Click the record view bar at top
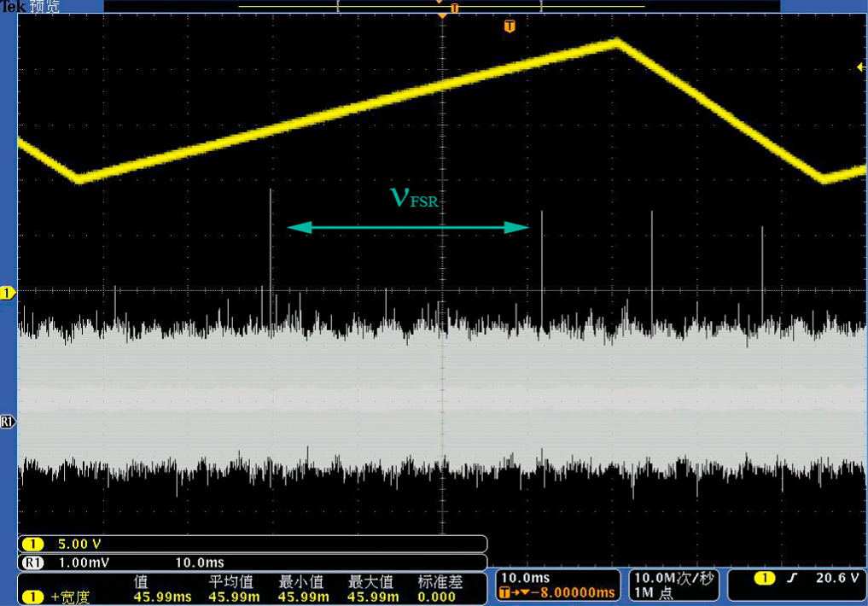 (441, 6)
